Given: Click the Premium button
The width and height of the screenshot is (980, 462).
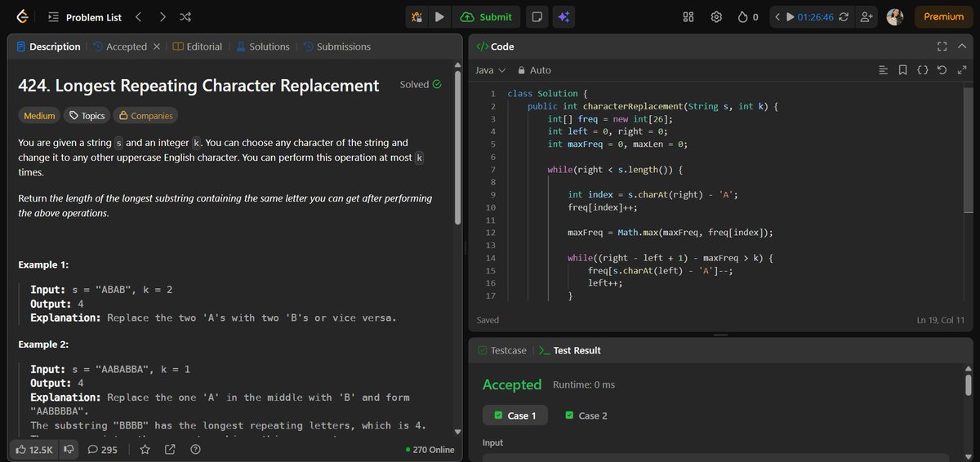Looking at the screenshot, I should coord(943,16).
